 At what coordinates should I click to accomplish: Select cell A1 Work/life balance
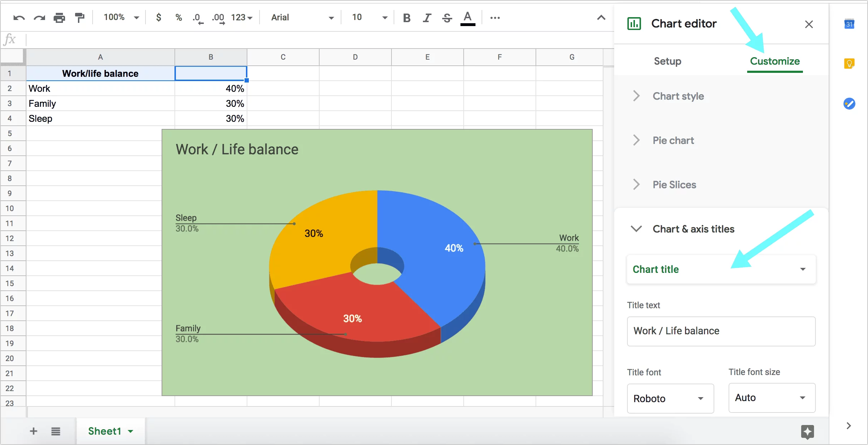[x=100, y=74]
